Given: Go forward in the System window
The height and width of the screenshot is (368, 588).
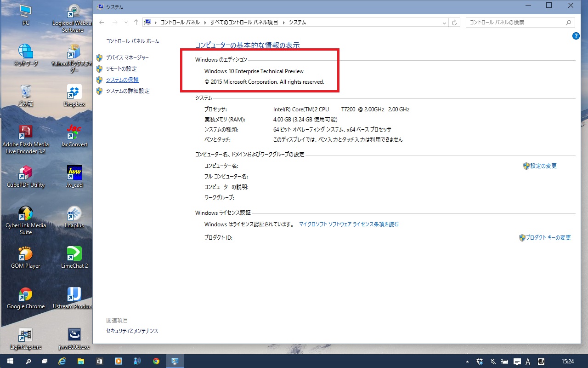Looking at the screenshot, I should [115, 22].
